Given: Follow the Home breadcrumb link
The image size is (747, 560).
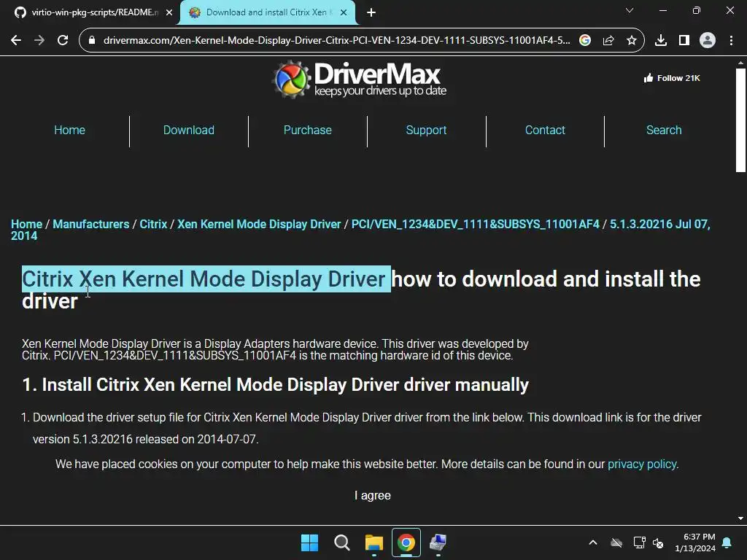Looking at the screenshot, I should point(27,225).
